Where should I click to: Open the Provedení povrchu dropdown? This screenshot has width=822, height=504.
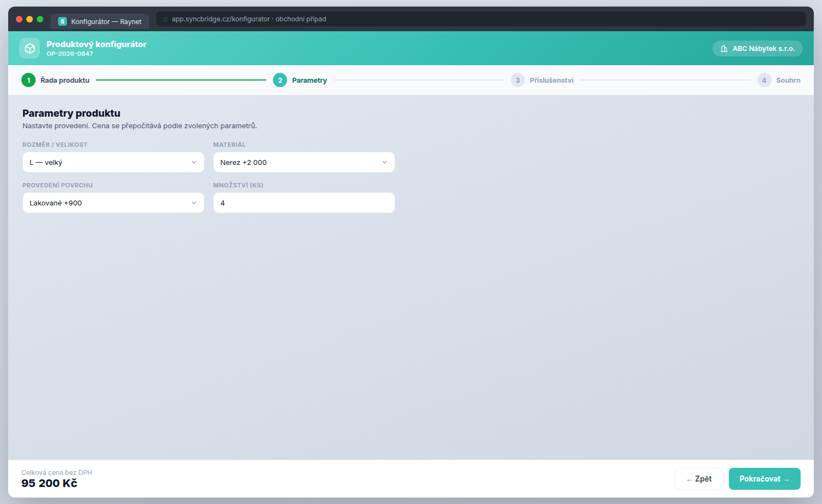point(113,203)
